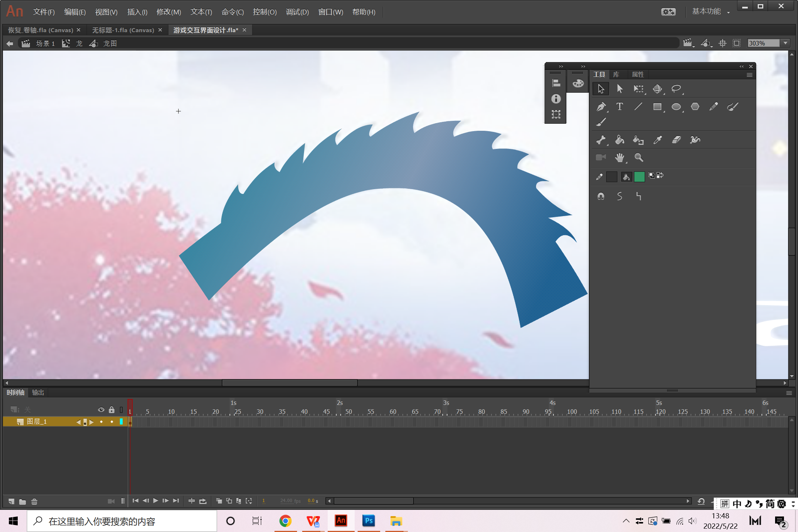The width and height of the screenshot is (798, 532).
Task: Open the tools panel options menu
Action: coord(749,75)
